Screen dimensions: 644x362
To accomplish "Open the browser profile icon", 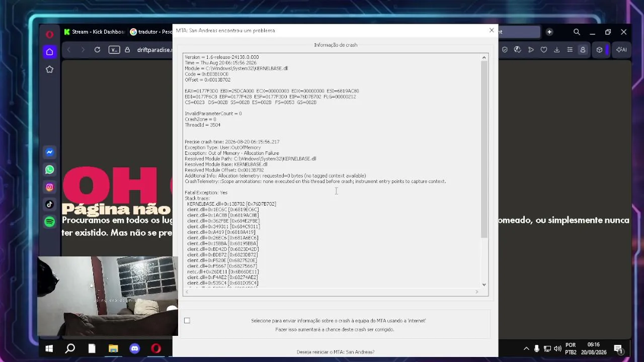I will coord(583,50).
